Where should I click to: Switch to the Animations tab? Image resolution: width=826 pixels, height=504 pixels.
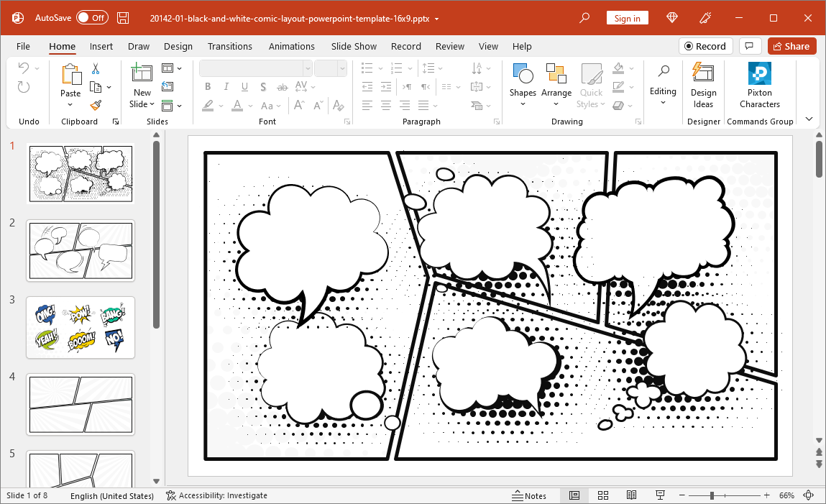(x=291, y=46)
